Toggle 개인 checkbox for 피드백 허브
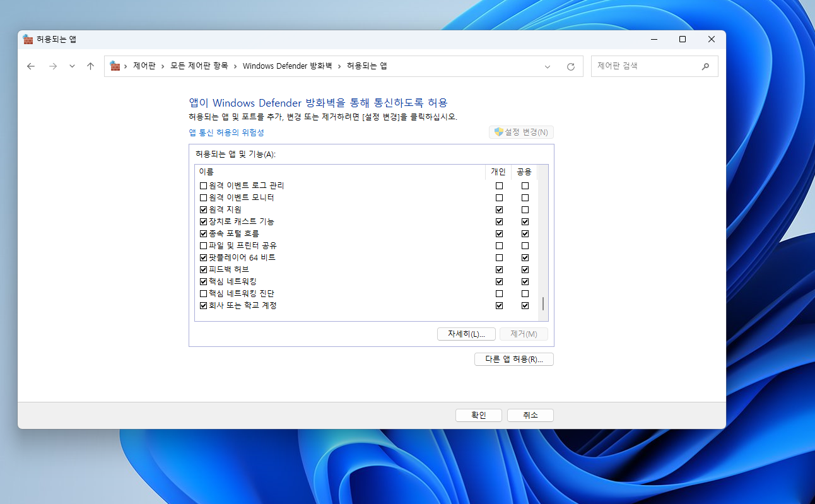The height and width of the screenshot is (504, 815). 500,269
